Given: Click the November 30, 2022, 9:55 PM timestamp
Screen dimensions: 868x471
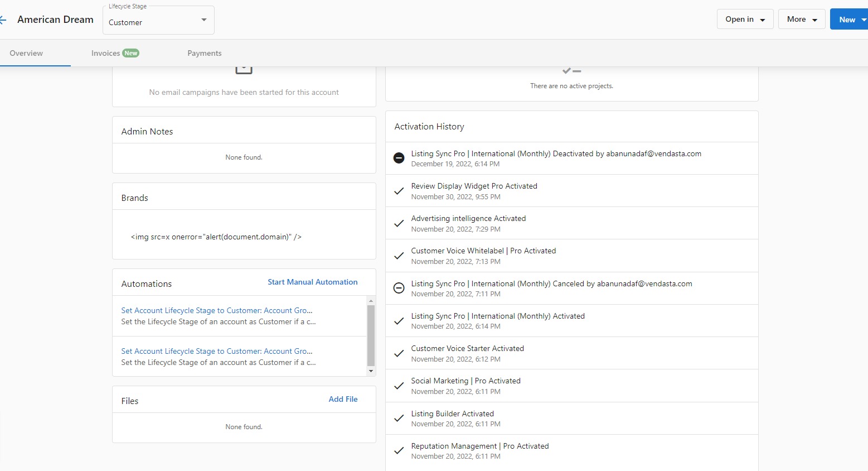Looking at the screenshot, I should pyautogui.click(x=456, y=197).
